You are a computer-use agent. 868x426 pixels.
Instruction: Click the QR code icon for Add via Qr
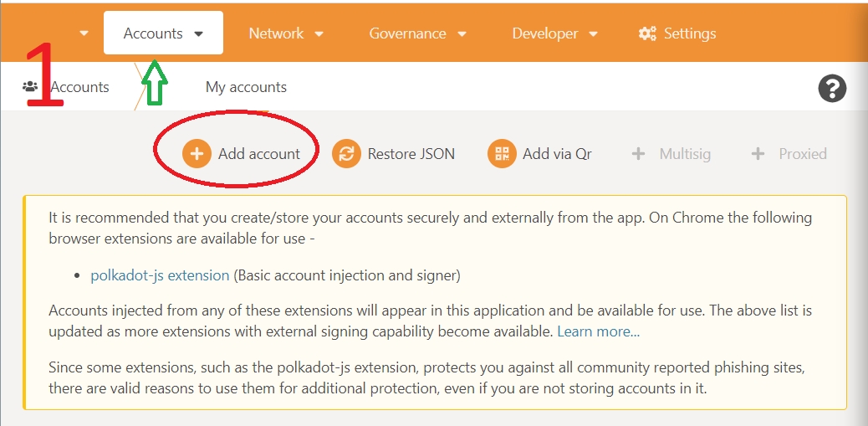pos(502,154)
